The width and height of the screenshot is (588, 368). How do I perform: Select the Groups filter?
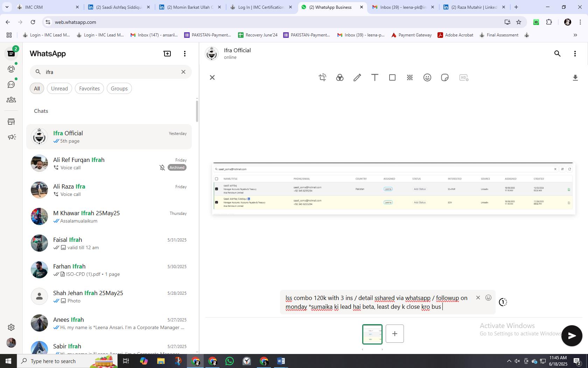pos(119,88)
